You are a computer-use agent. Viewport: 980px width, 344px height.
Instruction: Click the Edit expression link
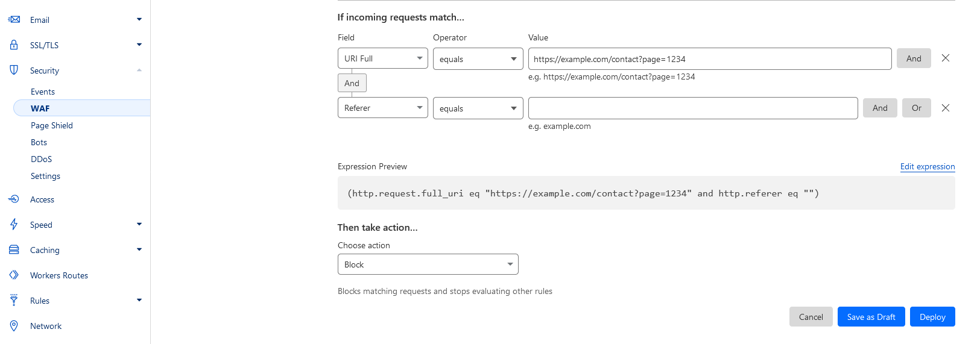pyautogui.click(x=928, y=167)
